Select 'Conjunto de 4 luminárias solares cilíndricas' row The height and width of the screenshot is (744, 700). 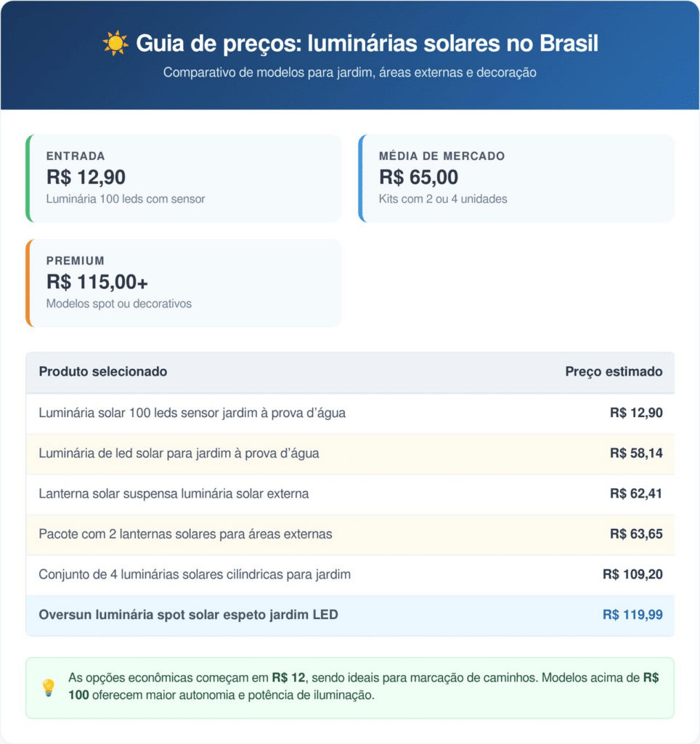point(195,575)
